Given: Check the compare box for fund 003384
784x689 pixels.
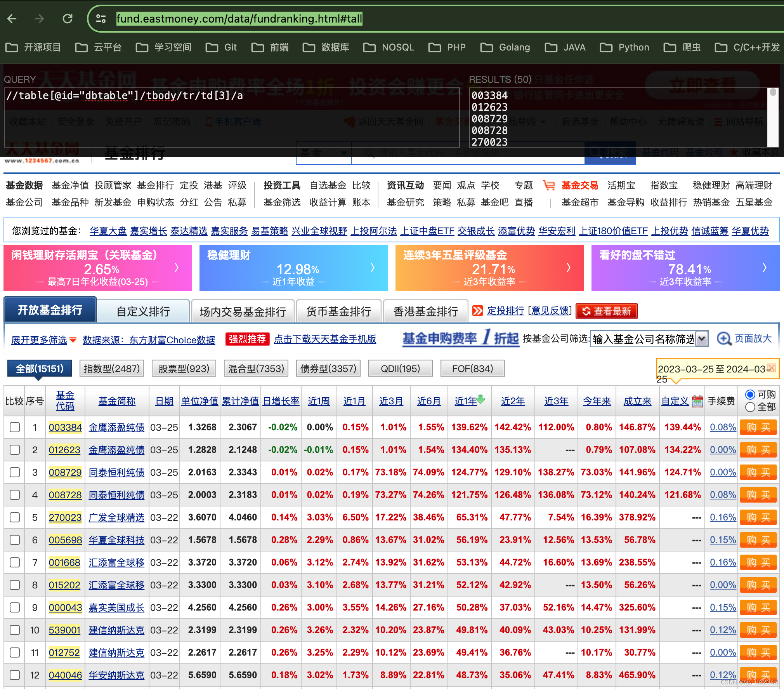Looking at the screenshot, I should (x=15, y=427).
